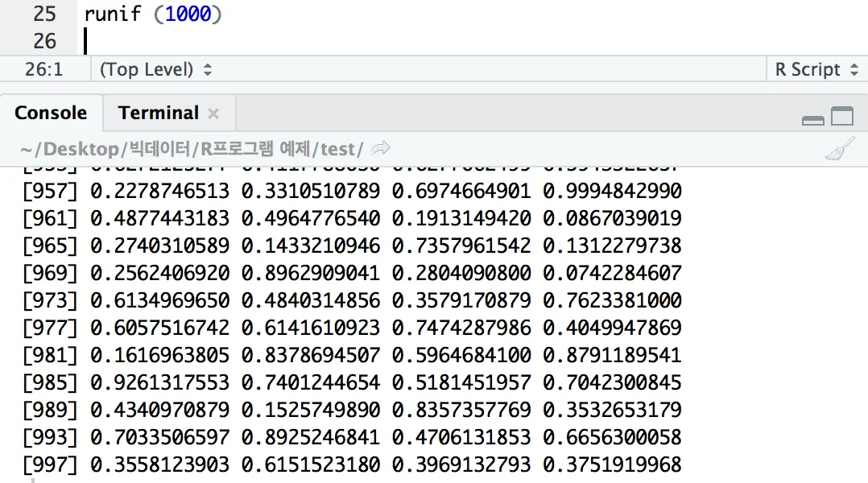Click the [981] row index label

coord(50,355)
